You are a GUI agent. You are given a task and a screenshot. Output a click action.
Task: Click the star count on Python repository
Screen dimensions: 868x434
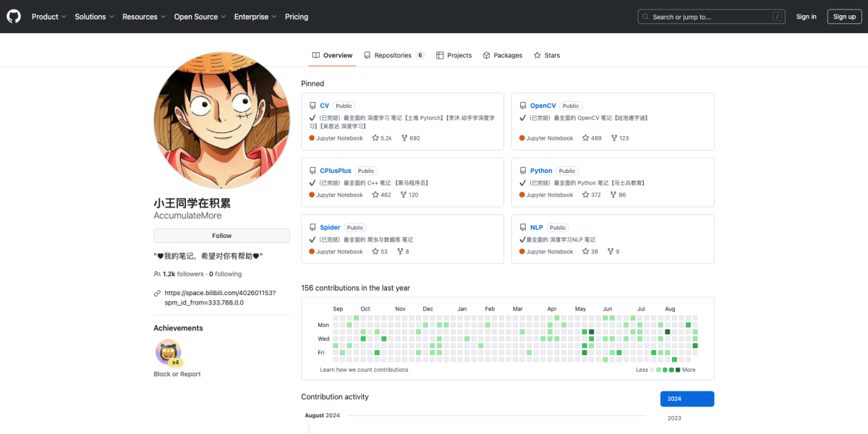[x=592, y=195]
